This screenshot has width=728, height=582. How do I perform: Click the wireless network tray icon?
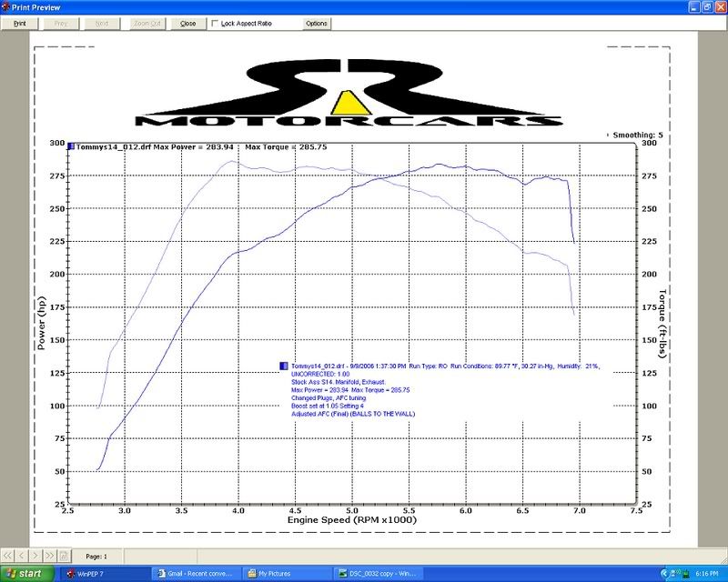pyautogui.click(x=675, y=574)
